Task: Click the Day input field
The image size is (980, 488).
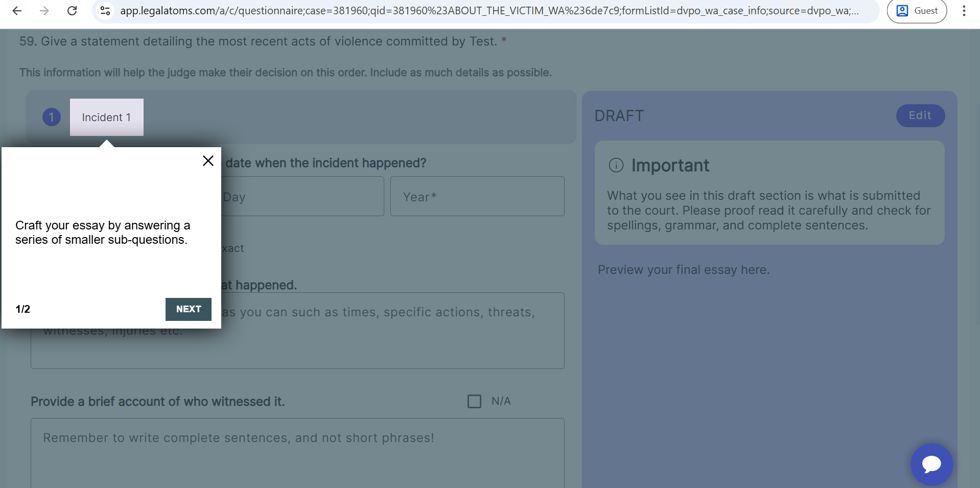Action: point(301,197)
